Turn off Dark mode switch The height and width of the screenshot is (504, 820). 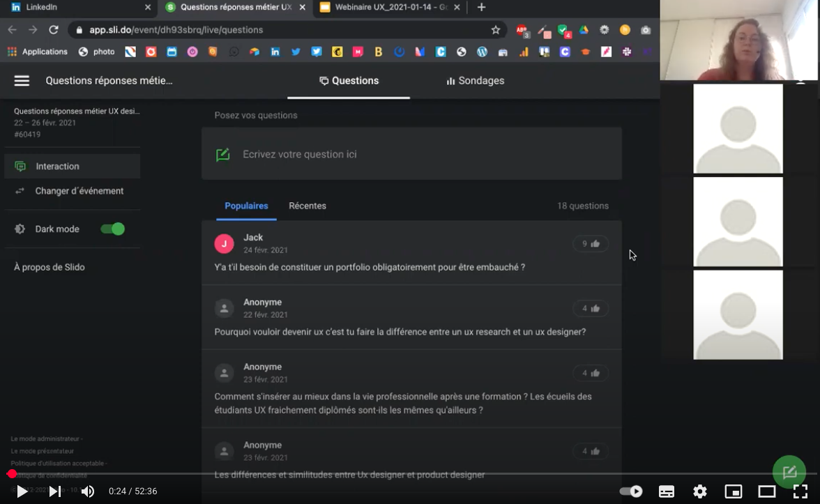112,229
